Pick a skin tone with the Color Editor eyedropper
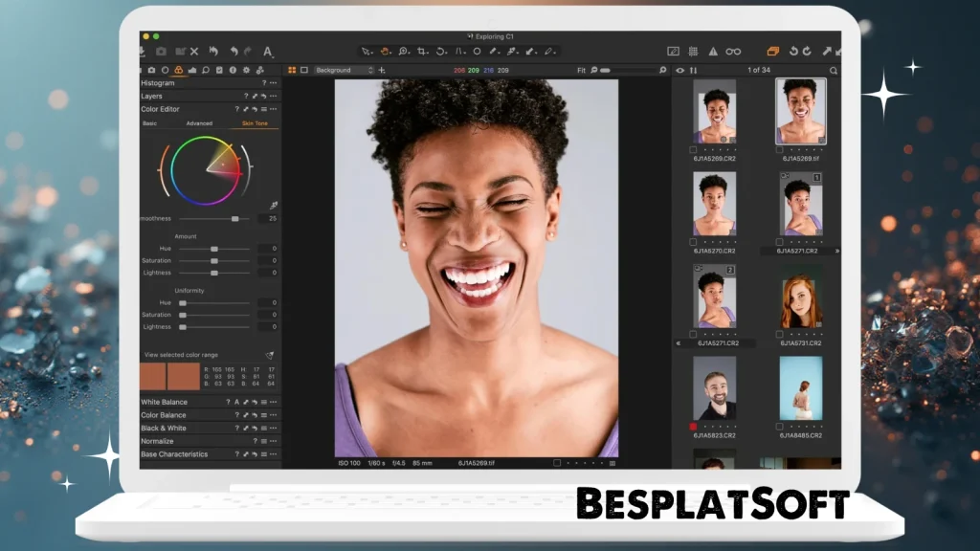The image size is (980, 551). [x=274, y=205]
